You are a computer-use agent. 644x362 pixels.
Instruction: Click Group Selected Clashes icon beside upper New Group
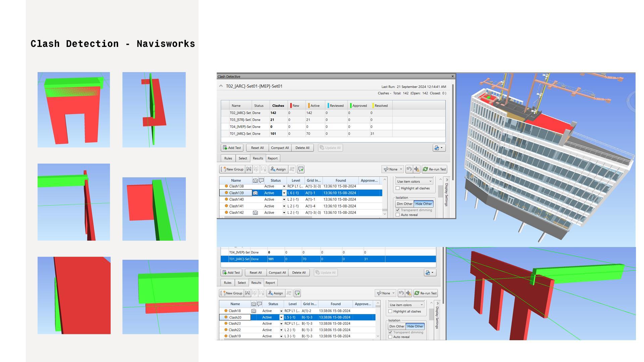point(249,169)
